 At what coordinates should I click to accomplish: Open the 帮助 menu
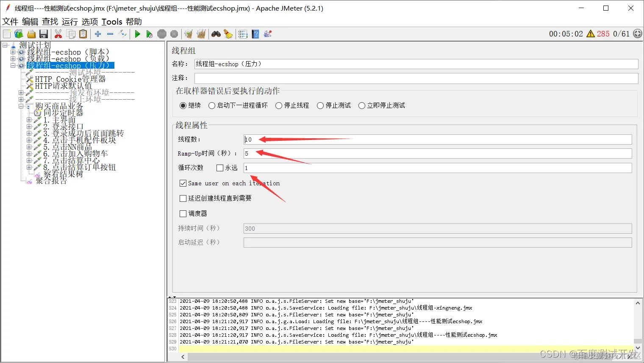[x=134, y=22]
